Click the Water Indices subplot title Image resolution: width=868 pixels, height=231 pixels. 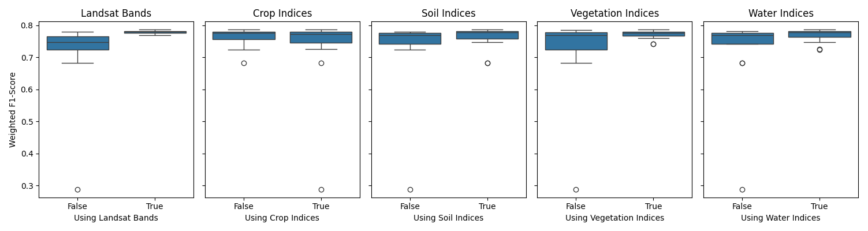pyautogui.click(x=781, y=13)
